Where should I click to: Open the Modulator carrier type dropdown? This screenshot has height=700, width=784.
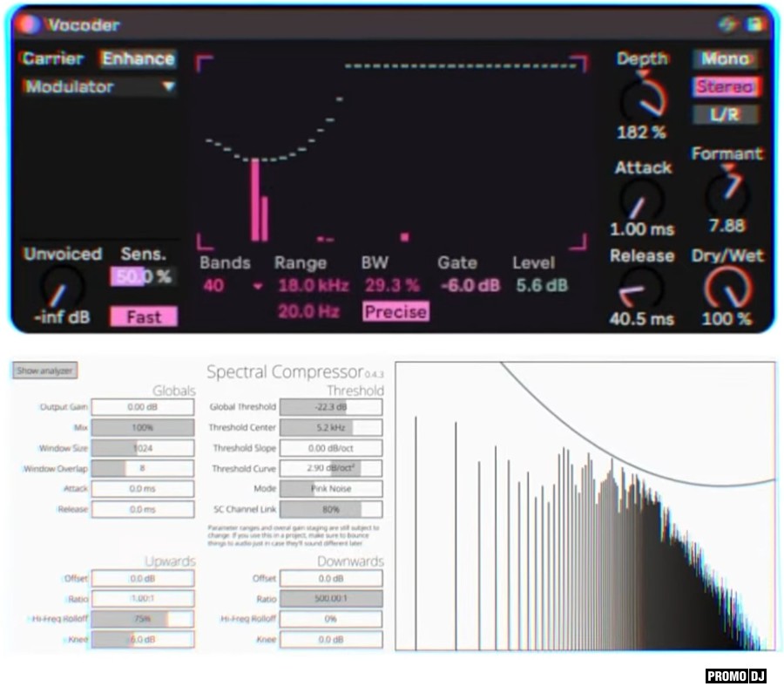pyautogui.click(x=99, y=87)
